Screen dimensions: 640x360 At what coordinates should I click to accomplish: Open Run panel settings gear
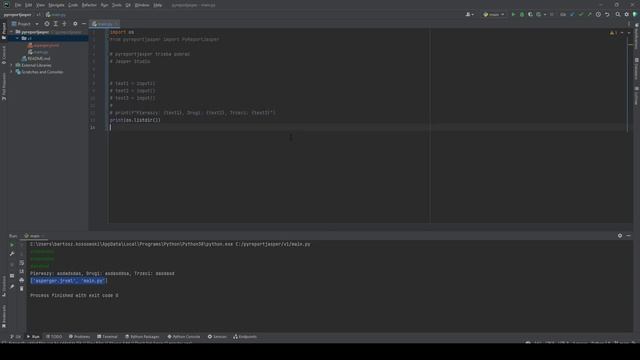coord(620,236)
